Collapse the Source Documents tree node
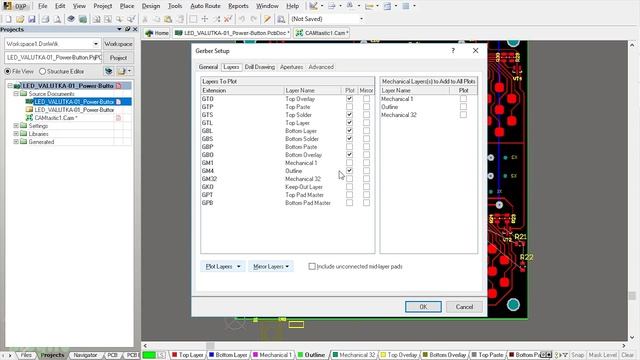Screen dimensions: 640x360 click(x=16, y=93)
